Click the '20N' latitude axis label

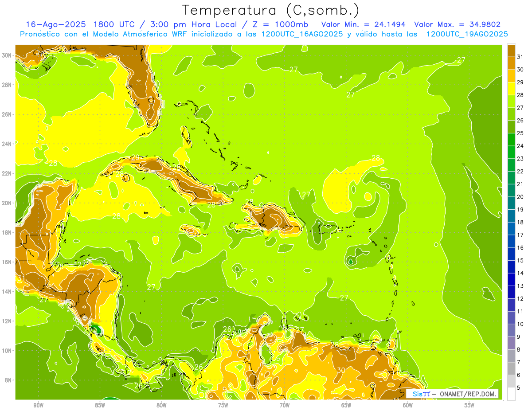[x=7, y=203]
